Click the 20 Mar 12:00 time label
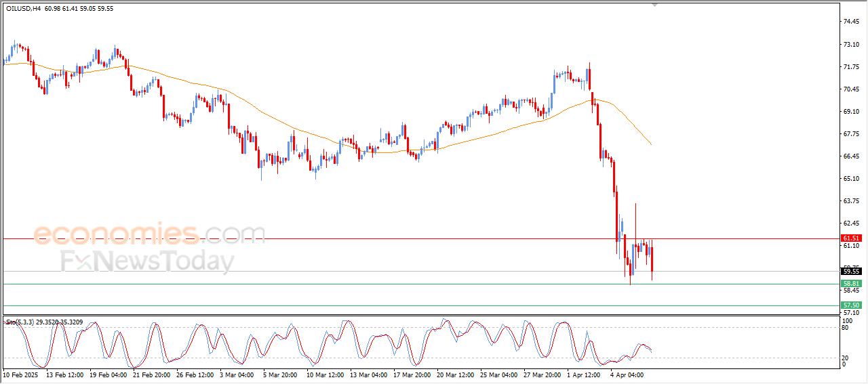Viewport: 868px width, 384px height. point(454,374)
